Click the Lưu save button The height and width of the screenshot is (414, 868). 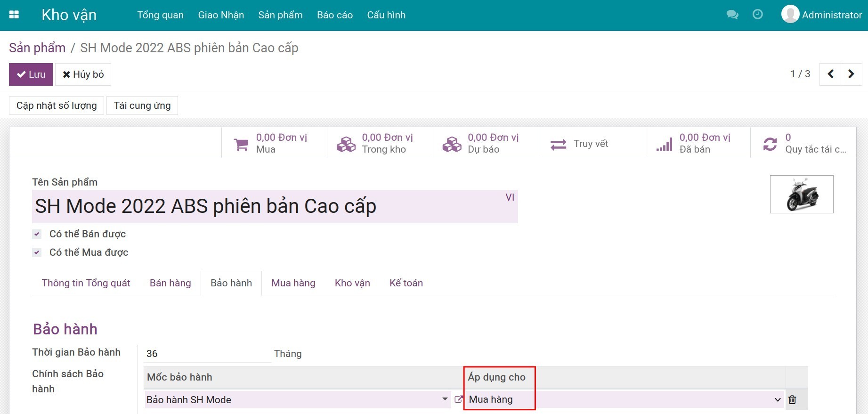pos(31,74)
